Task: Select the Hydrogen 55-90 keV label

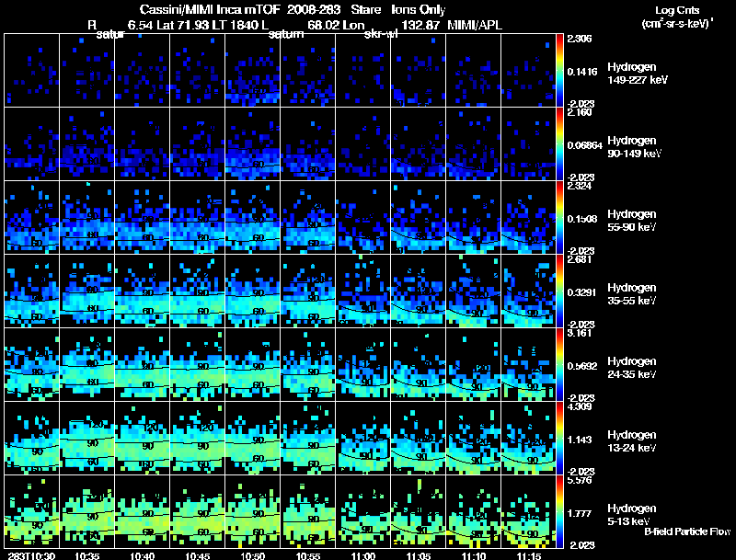Action: pyautogui.click(x=632, y=221)
